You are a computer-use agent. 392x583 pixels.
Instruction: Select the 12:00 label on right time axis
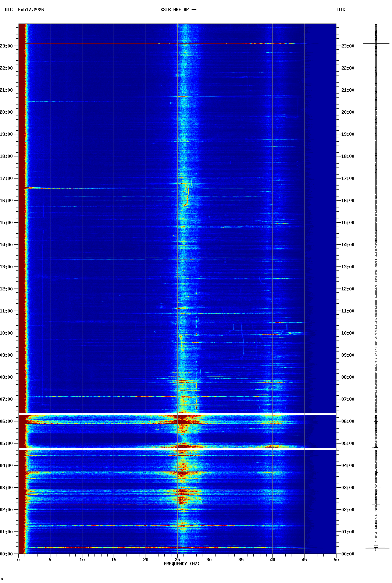[348, 289]
